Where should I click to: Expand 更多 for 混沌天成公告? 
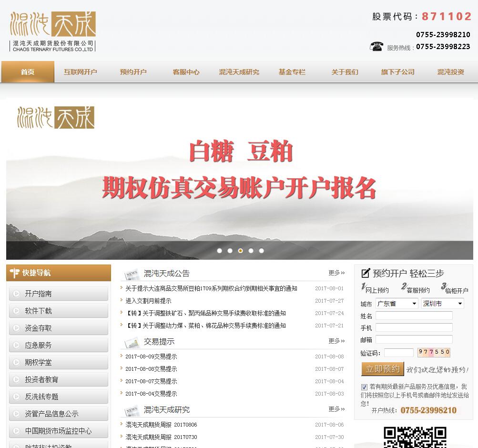[336, 273]
